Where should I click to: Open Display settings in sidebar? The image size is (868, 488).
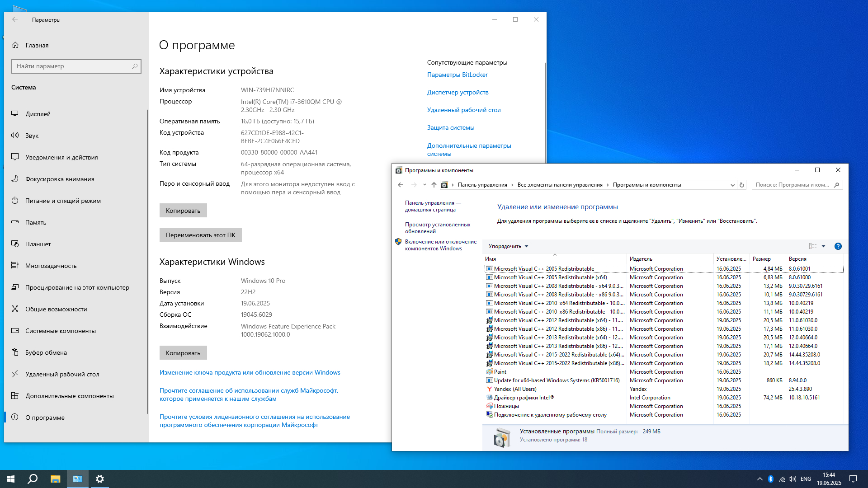click(38, 114)
